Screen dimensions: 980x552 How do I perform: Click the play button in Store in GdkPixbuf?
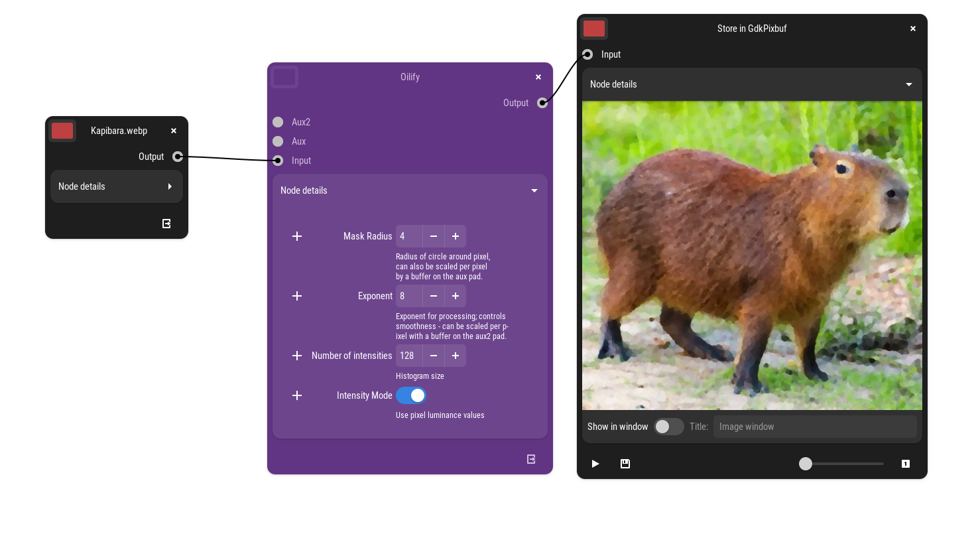[595, 464]
